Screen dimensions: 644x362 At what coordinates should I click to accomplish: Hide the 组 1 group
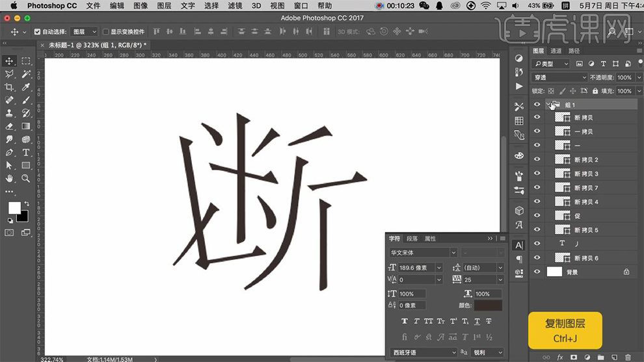tap(537, 104)
